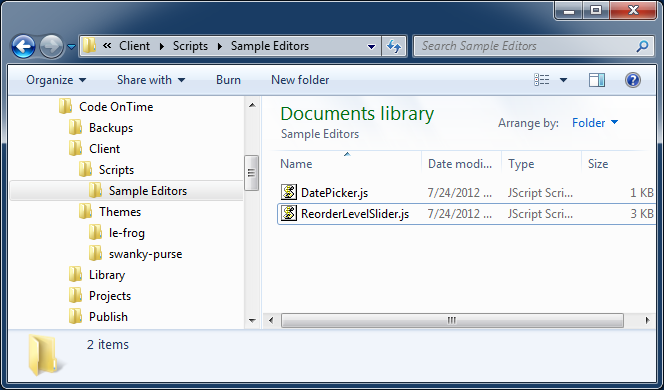Create a New folder
Screen dimensions: 664x390
[300, 80]
